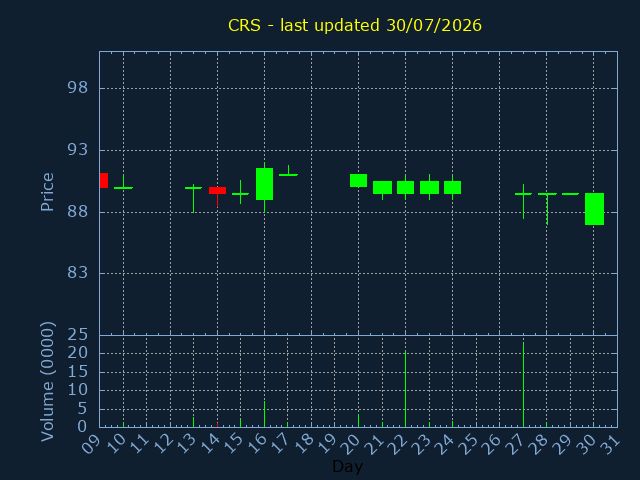Click day label 17 on x-axis
640x480 pixels.
point(280,443)
